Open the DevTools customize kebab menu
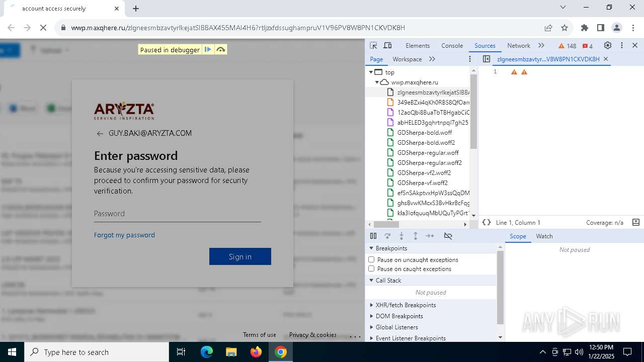 point(622,45)
